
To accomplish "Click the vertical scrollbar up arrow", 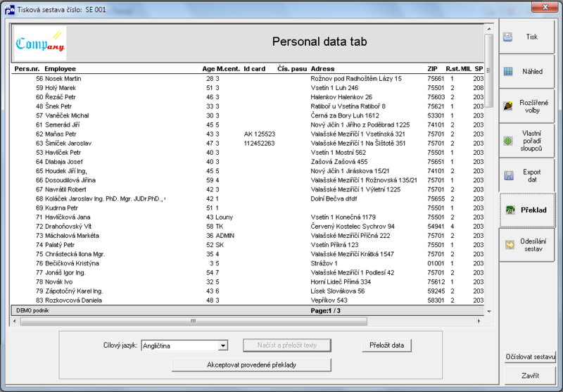I will 489,28.
